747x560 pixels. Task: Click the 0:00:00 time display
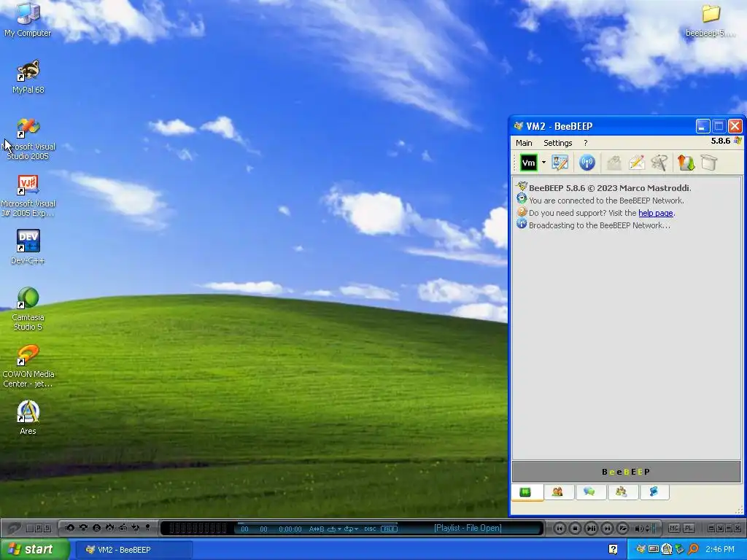290,529
